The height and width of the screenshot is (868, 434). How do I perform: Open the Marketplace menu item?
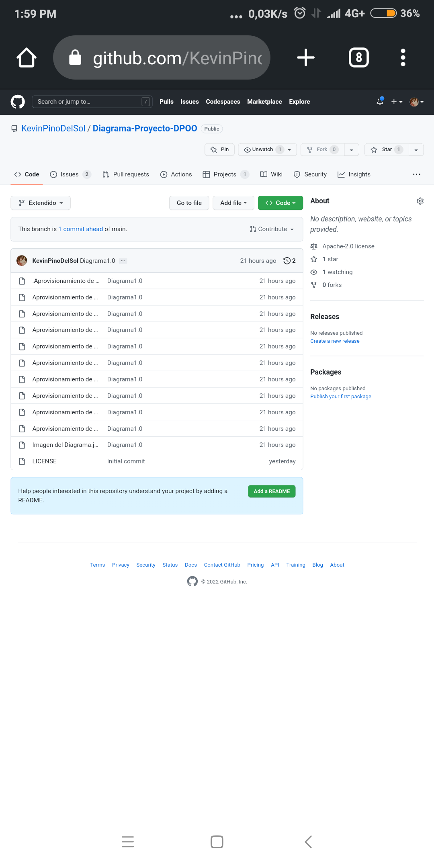(264, 102)
